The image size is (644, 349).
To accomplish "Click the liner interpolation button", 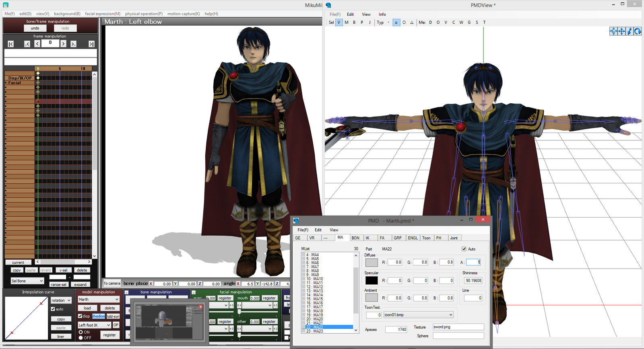I will [x=61, y=337].
